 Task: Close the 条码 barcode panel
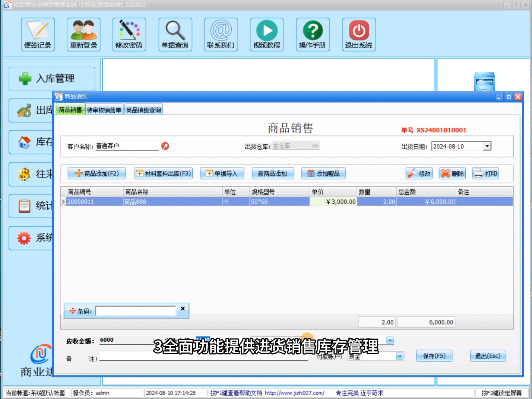183,309
